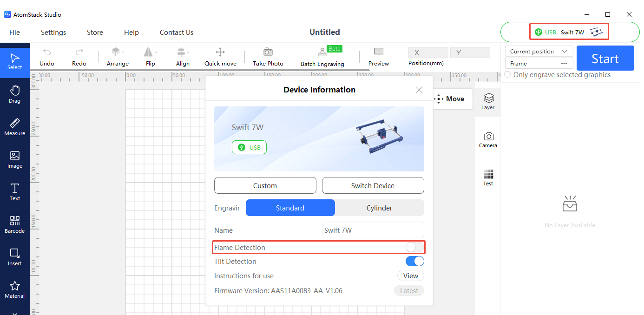
Task: Click the Y position field
Action: pos(470,52)
